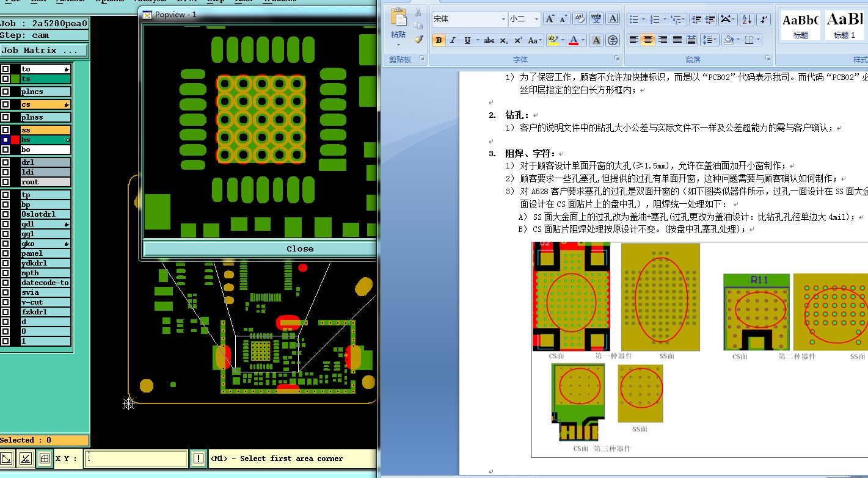Select layer row ldi

tap(46, 172)
